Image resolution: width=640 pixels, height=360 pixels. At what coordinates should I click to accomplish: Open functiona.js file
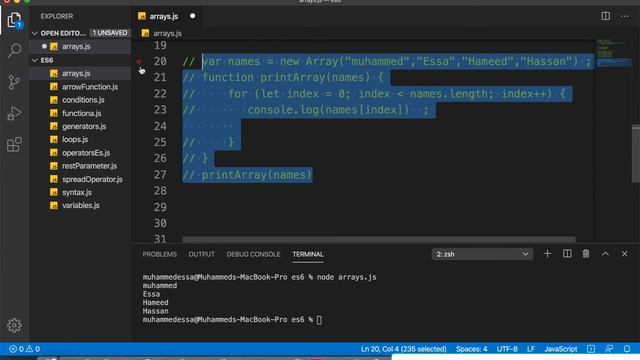coord(80,113)
